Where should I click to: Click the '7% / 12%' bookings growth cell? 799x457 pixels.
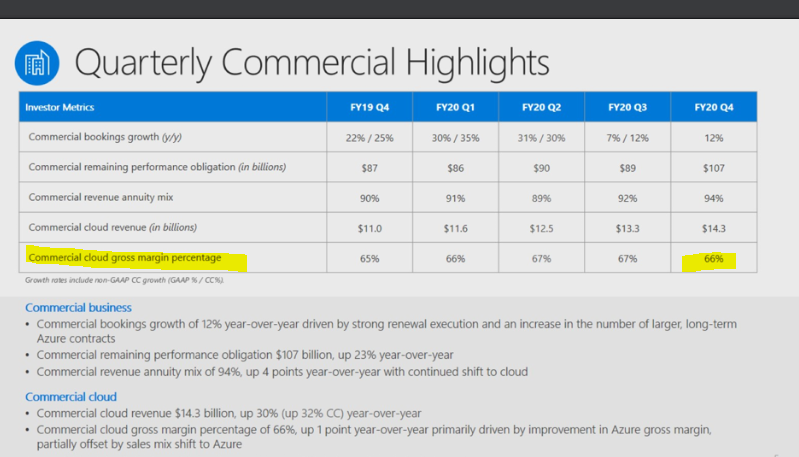(x=627, y=138)
